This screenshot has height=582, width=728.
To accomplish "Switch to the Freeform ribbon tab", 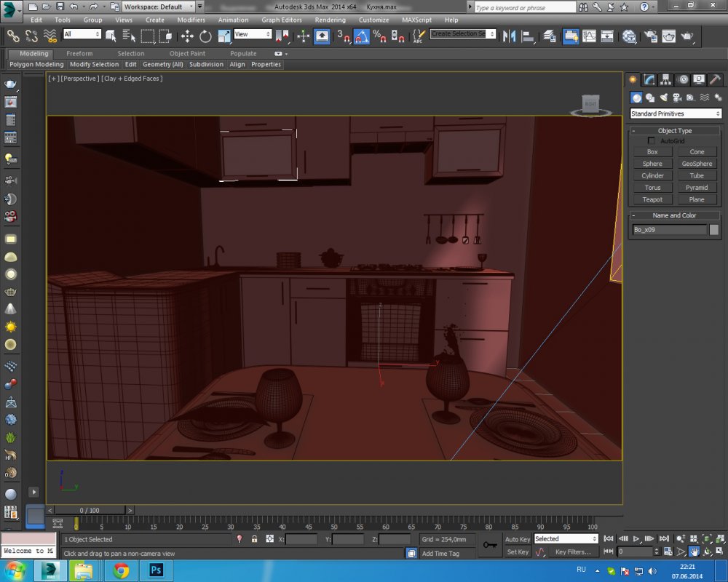I will tap(79, 53).
